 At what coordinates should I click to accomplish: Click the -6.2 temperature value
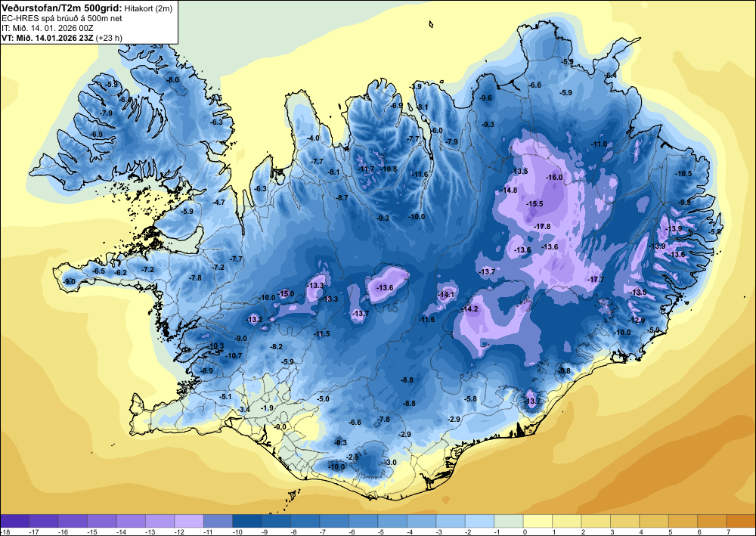point(120,273)
